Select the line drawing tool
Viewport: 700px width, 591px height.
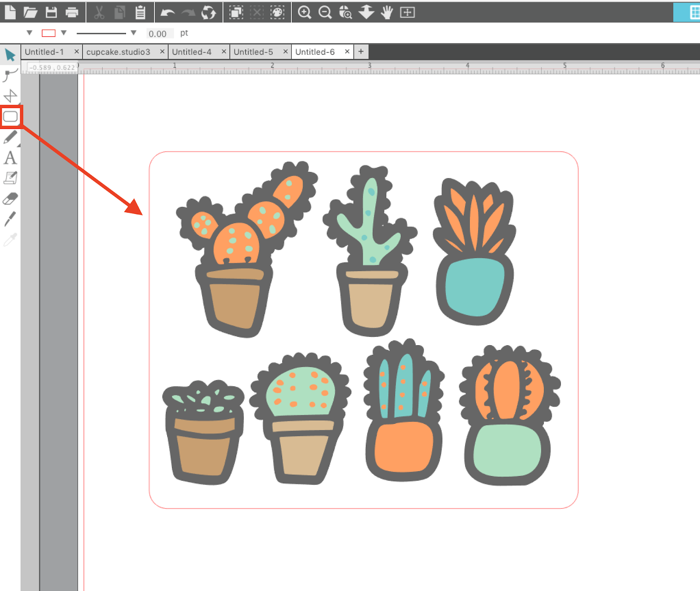pyautogui.click(x=10, y=96)
